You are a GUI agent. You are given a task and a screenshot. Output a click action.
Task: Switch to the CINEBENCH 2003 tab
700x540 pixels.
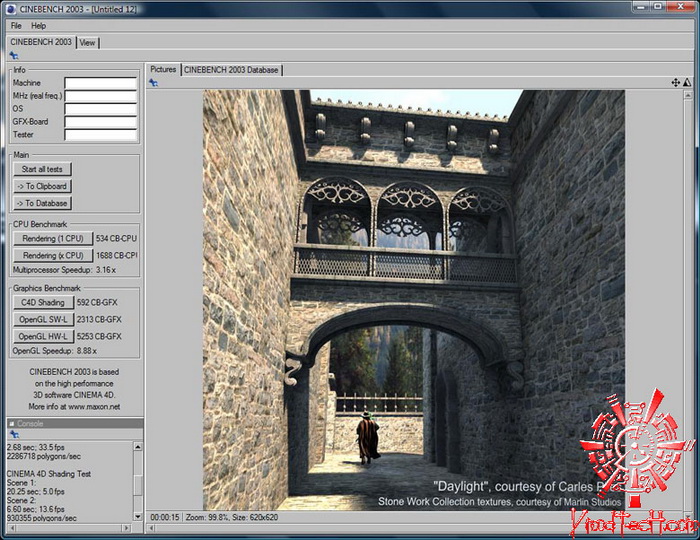pos(41,42)
